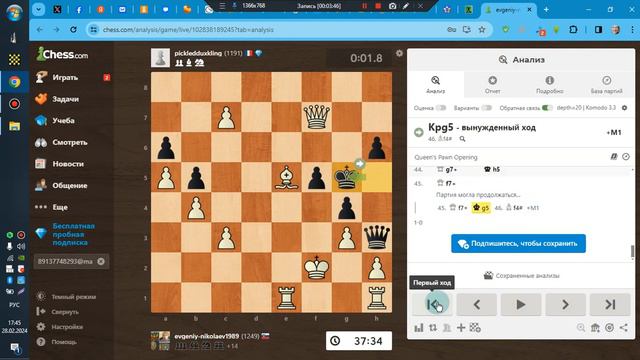Image resolution: width=640 pixels, height=360 pixels.
Task: Click the white bishop on e5
Action: (286, 178)
